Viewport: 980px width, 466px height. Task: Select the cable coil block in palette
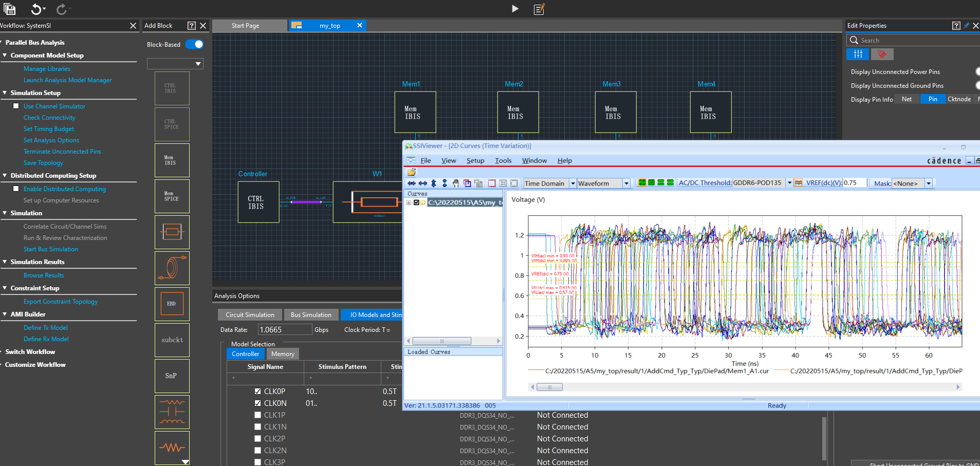tap(172, 268)
